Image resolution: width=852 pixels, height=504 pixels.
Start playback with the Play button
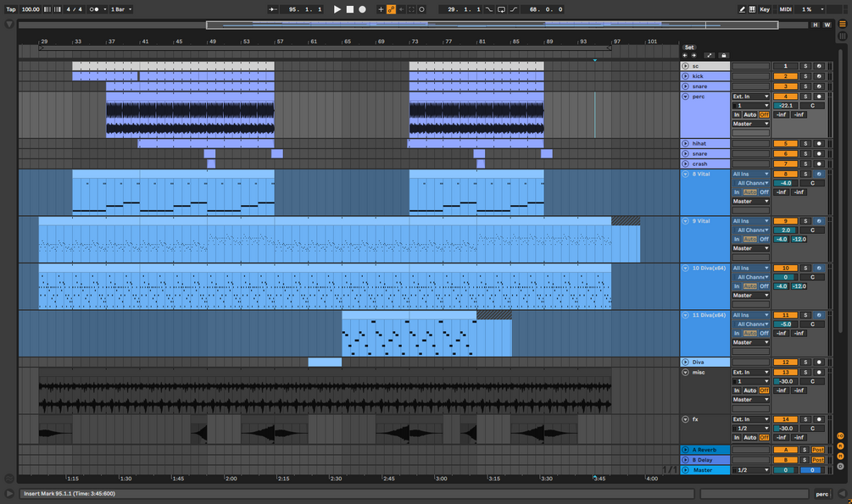[x=337, y=9]
